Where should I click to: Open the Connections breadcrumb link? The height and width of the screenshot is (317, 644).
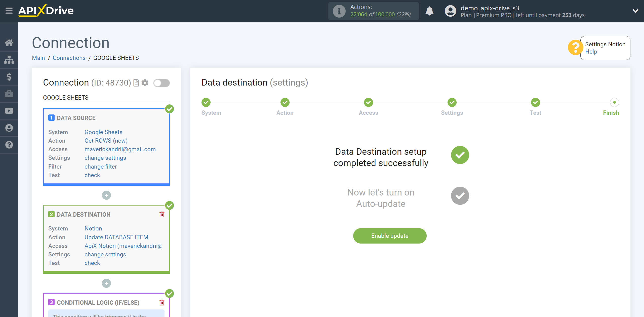[x=69, y=57]
